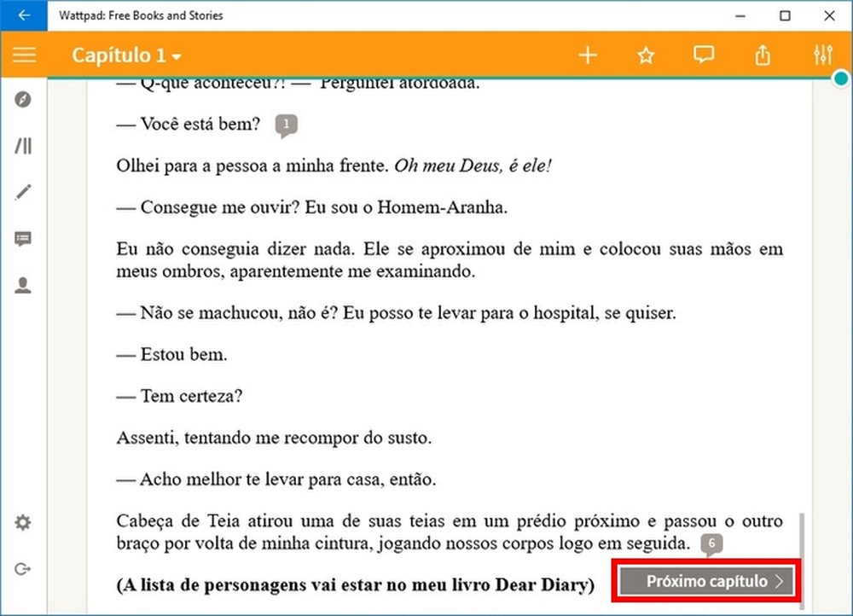Viewport: 853px width, 616px height.
Task: Open the hamburger menu
Action: click(x=24, y=55)
